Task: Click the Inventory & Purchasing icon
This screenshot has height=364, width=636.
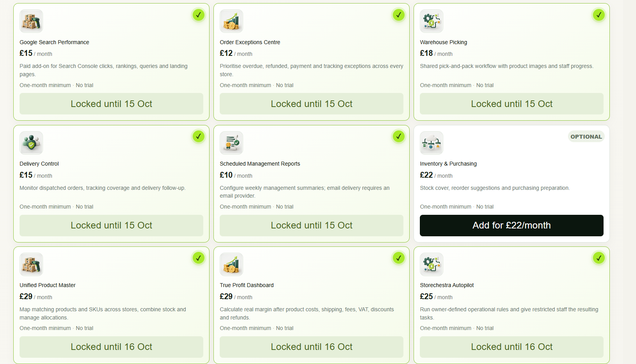Action: 432,143
